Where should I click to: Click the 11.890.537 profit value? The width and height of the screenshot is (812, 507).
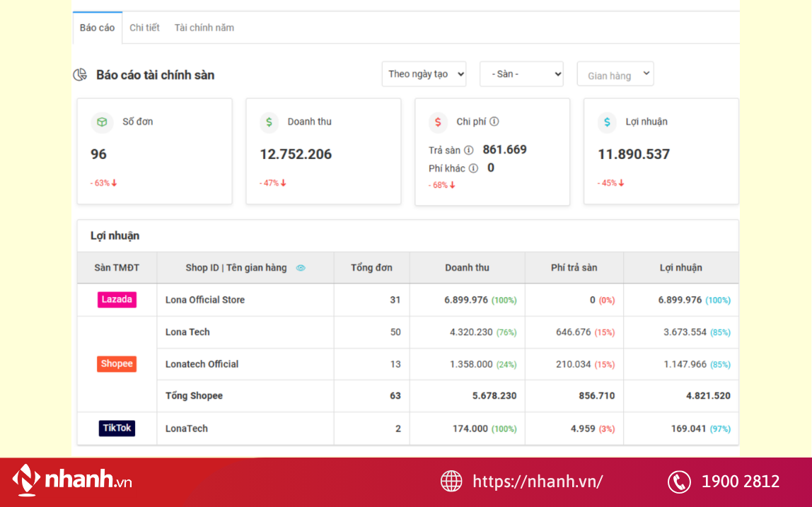coord(634,154)
